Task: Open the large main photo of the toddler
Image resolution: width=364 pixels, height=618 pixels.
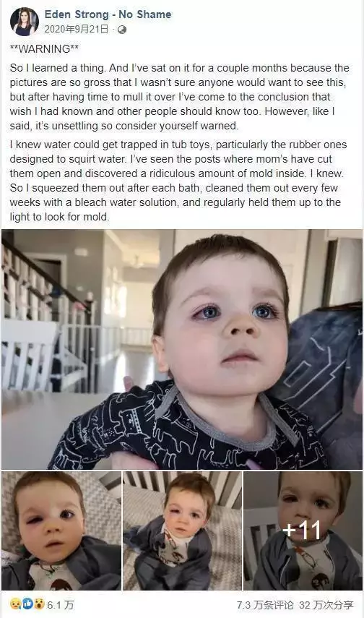Action: click(x=181, y=349)
